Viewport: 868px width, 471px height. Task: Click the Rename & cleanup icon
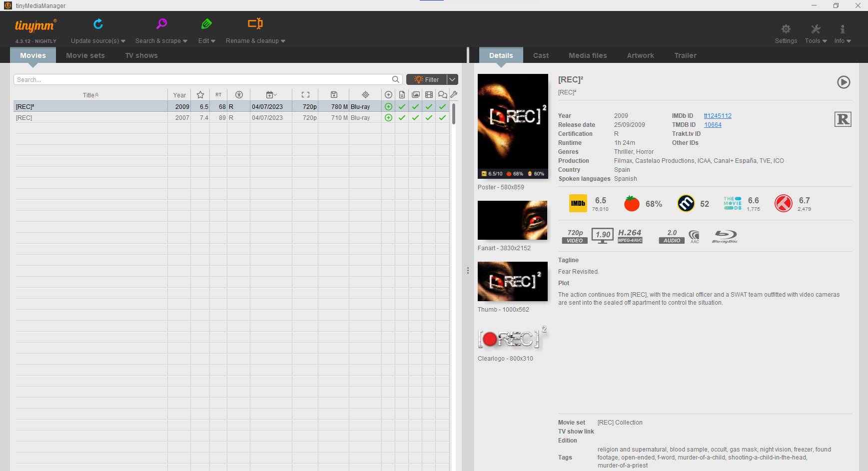[x=255, y=24]
